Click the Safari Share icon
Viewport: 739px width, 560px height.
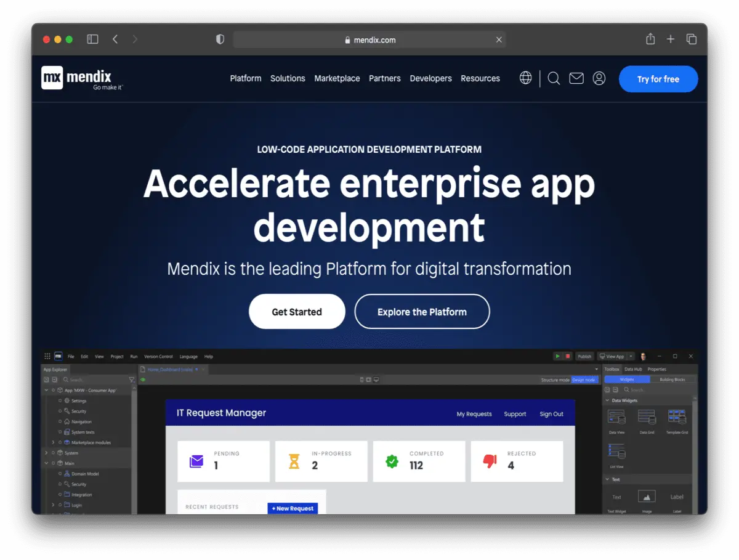coord(650,39)
